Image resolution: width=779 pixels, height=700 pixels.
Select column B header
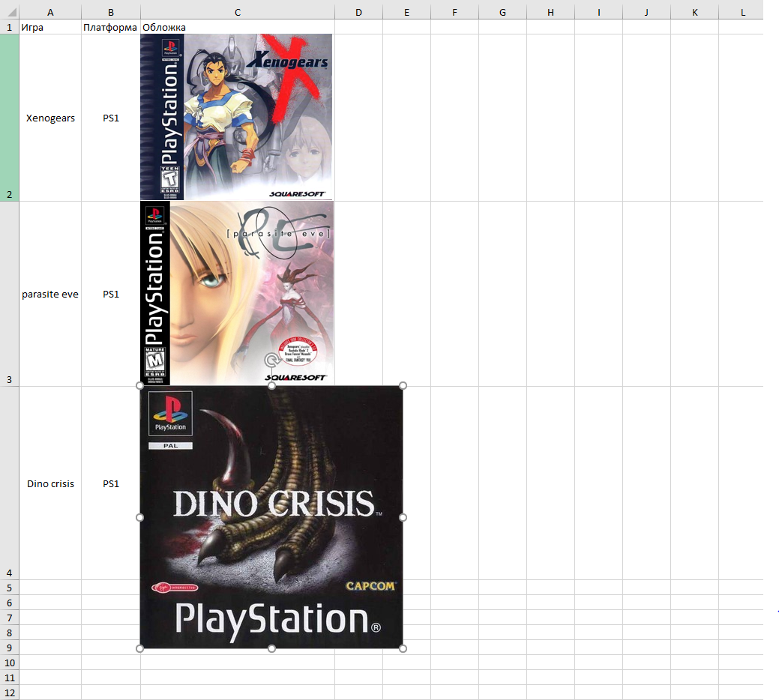coord(111,13)
